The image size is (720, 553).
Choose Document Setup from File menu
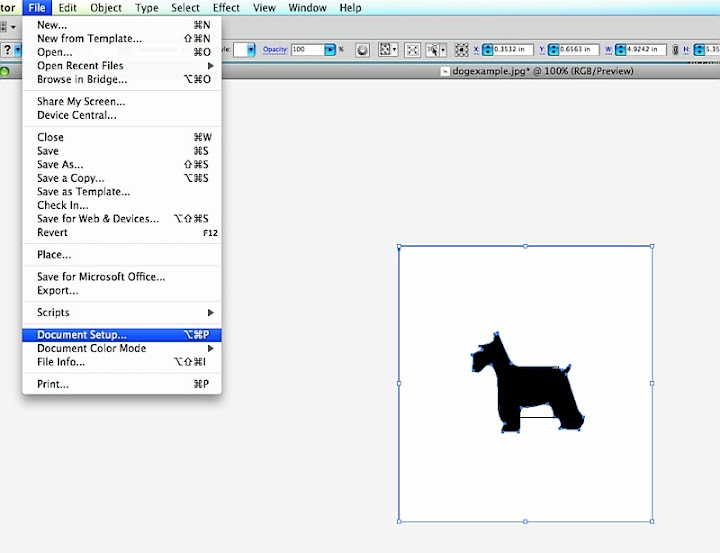(x=82, y=335)
